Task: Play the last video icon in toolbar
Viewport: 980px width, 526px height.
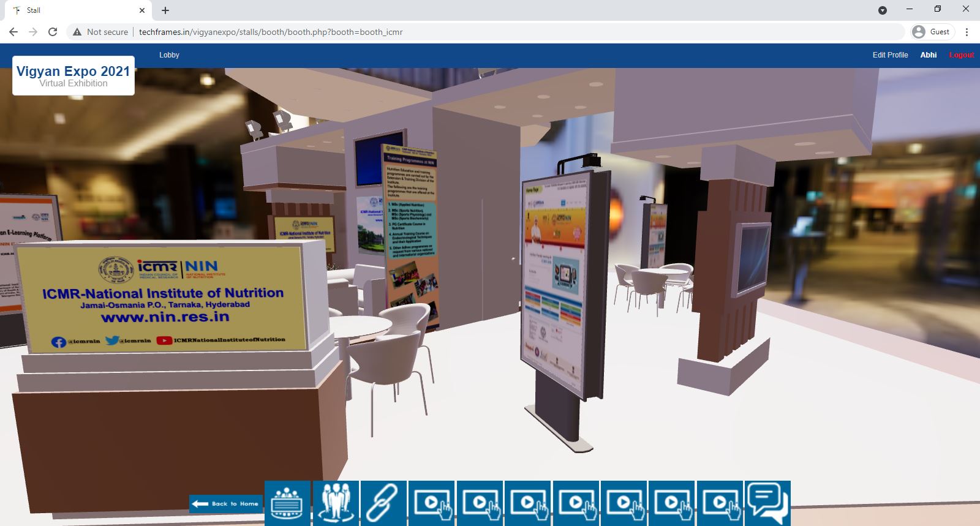Action: [x=720, y=503]
